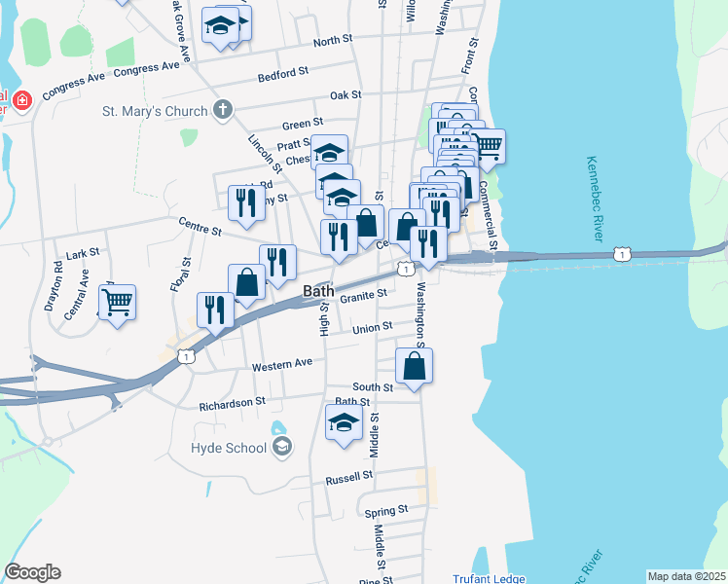Click the Route 1 shield on the Kennebec bridge
The image size is (728, 584).
622,254
